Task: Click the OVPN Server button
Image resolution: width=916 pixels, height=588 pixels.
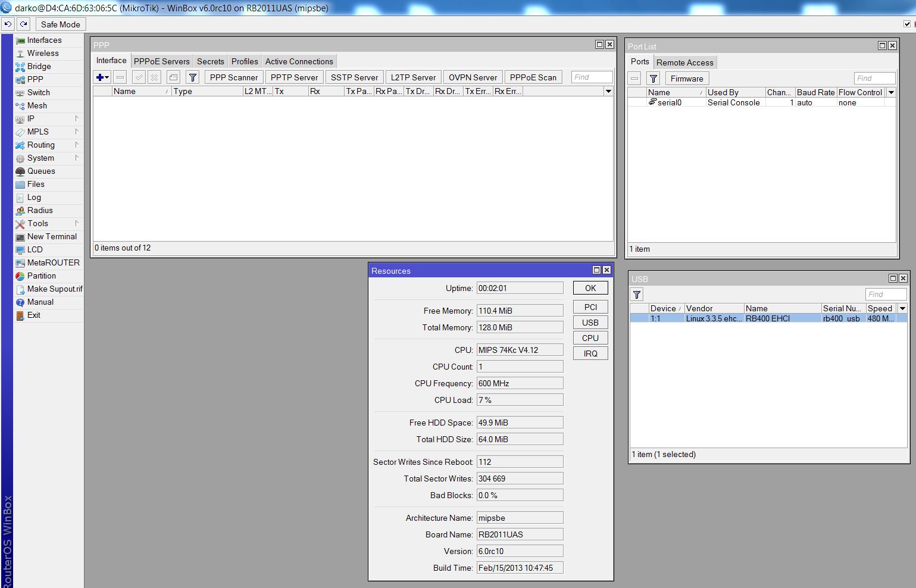Action: click(473, 77)
